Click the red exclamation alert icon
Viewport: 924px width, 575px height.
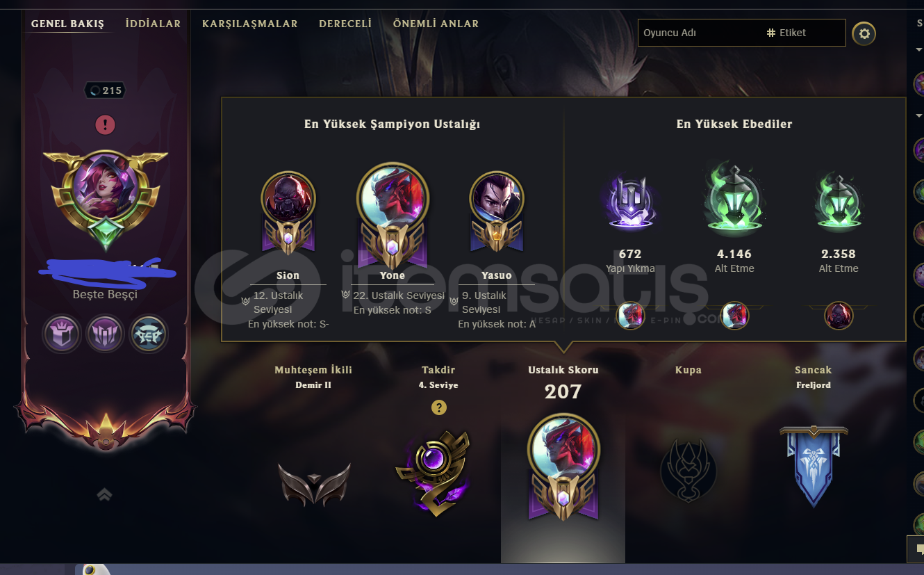pos(105,125)
